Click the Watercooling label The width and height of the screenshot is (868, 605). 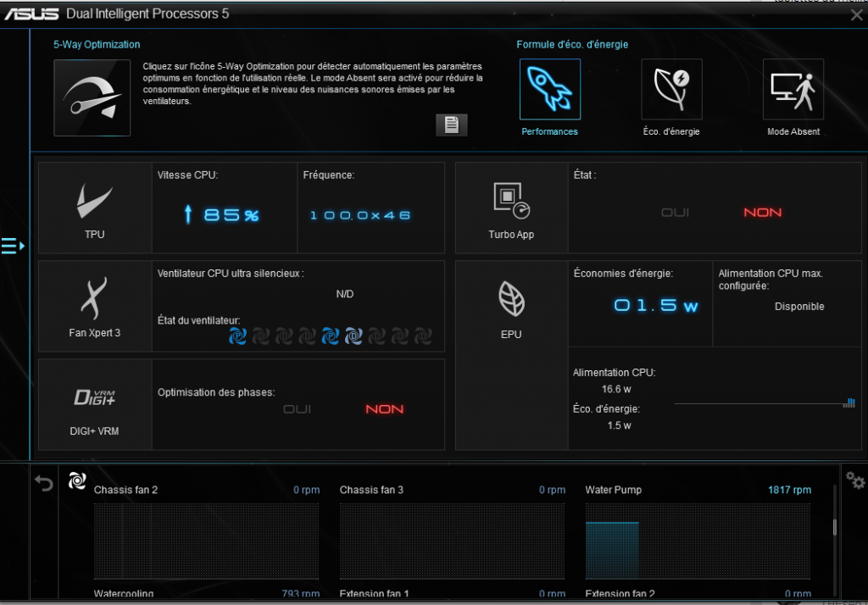coord(124,594)
